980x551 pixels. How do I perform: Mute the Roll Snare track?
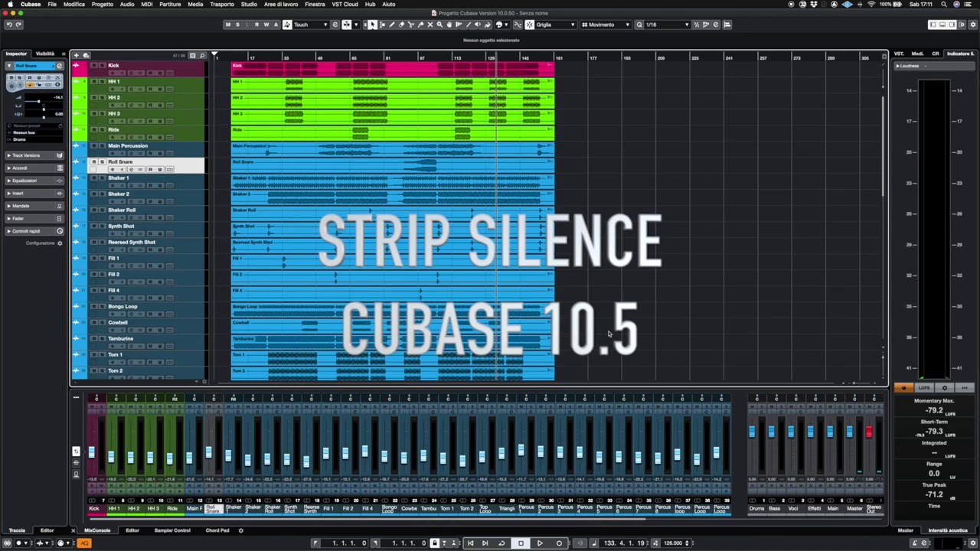click(93, 162)
